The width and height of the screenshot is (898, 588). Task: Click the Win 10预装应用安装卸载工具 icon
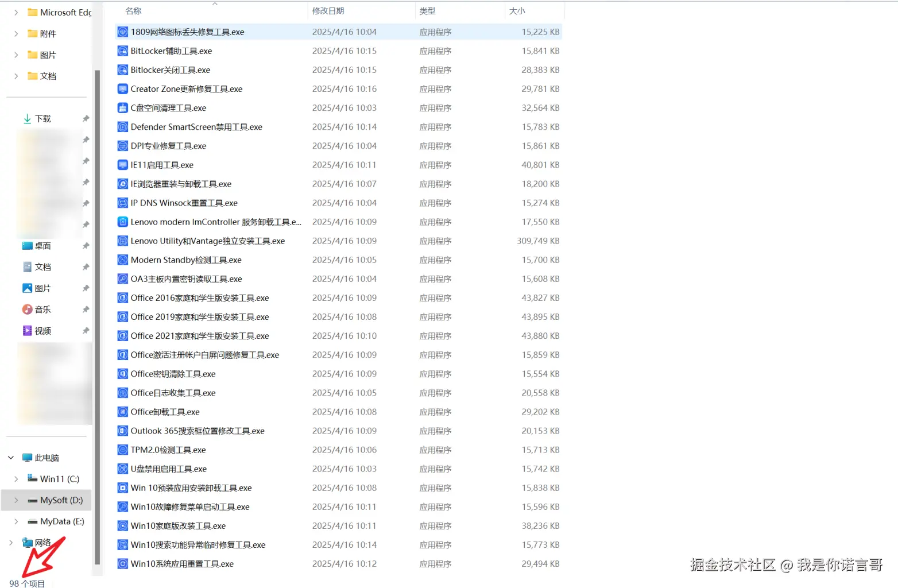(x=122, y=488)
